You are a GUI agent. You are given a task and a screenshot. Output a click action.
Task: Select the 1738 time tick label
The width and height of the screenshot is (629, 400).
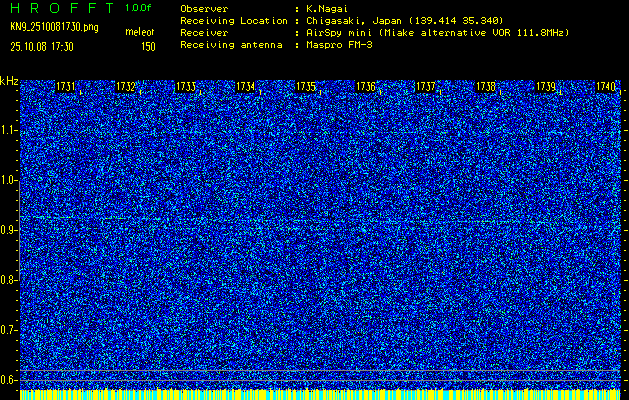pos(486,87)
